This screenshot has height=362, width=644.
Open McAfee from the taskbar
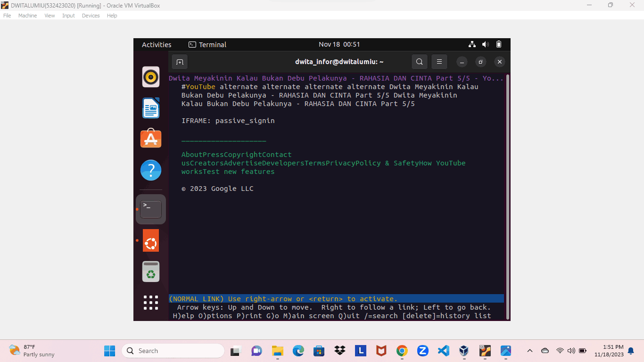pos(381,351)
